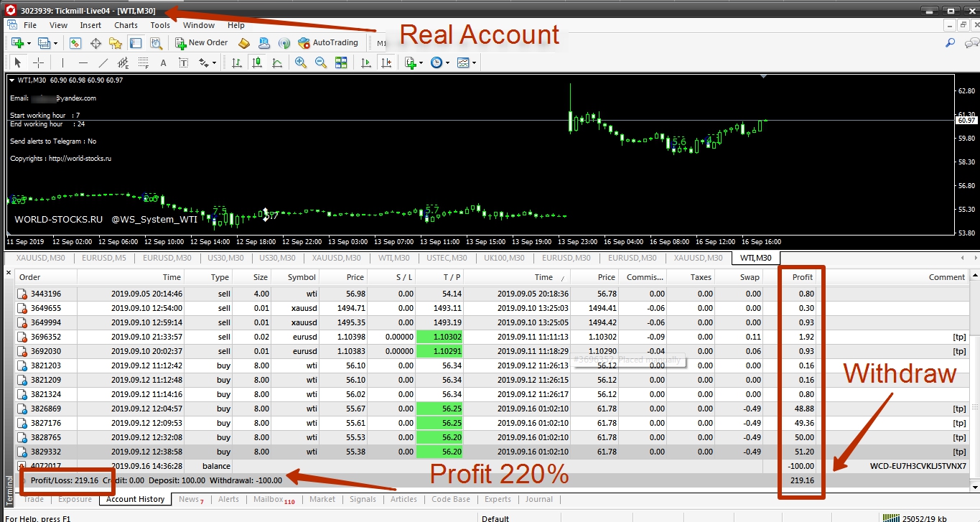
Task: Switch to the Journal tab
Action: click(x=538, y=499)
